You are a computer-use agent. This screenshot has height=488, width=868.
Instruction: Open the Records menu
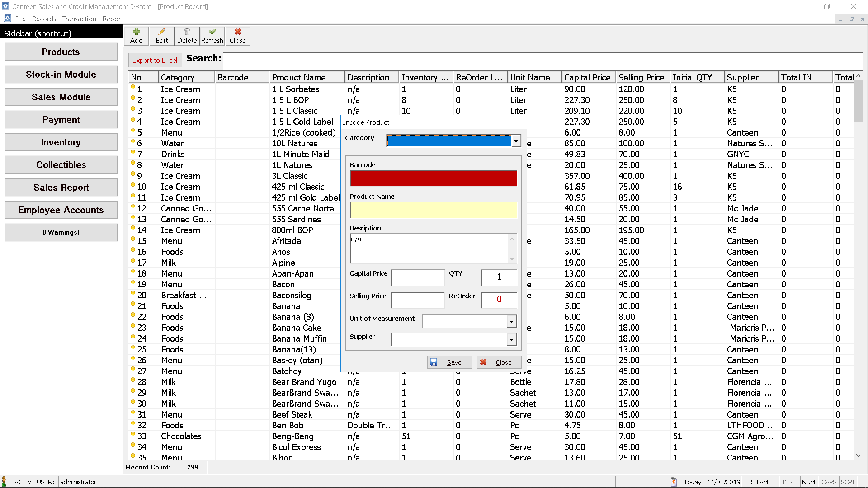click(43, 19)
